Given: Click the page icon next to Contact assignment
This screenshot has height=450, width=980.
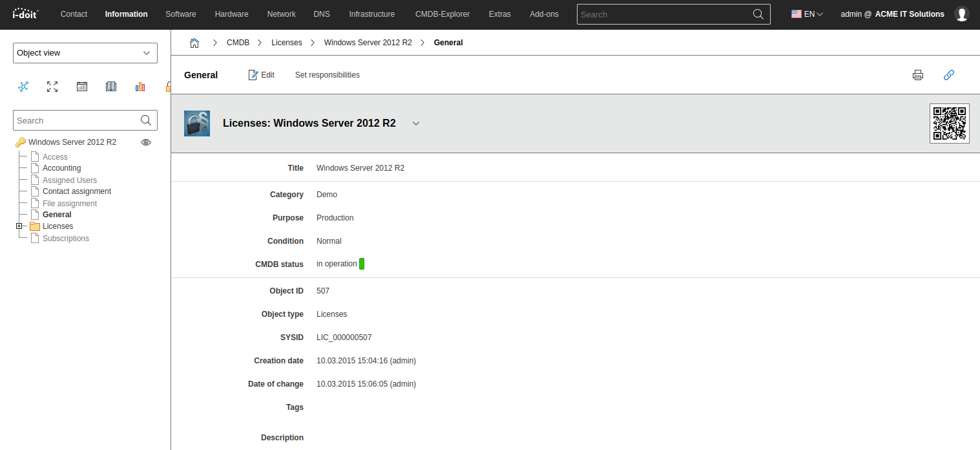Looking at the screenshot, I should [35, 191].
